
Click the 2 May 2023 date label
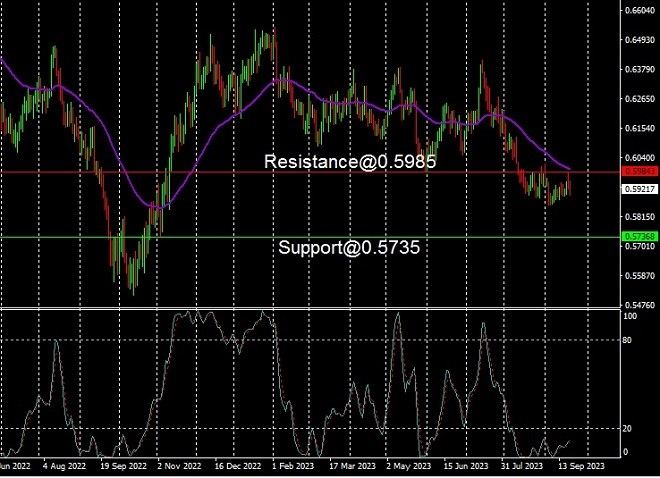coord(409,466)
